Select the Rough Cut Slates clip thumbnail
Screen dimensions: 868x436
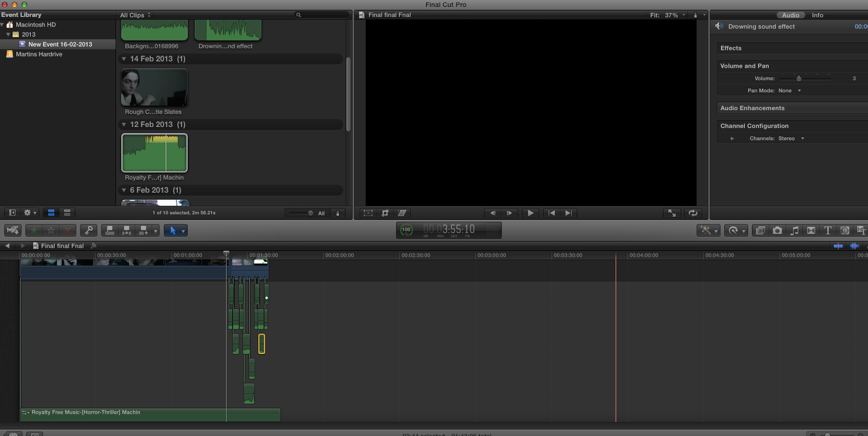click(x=155, y=87)
